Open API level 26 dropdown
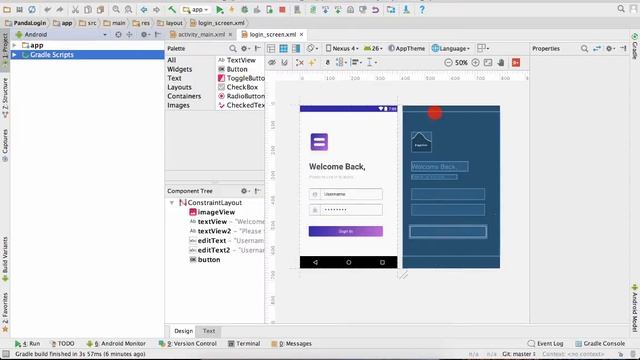The image size is (640, 360). [373, 49]
